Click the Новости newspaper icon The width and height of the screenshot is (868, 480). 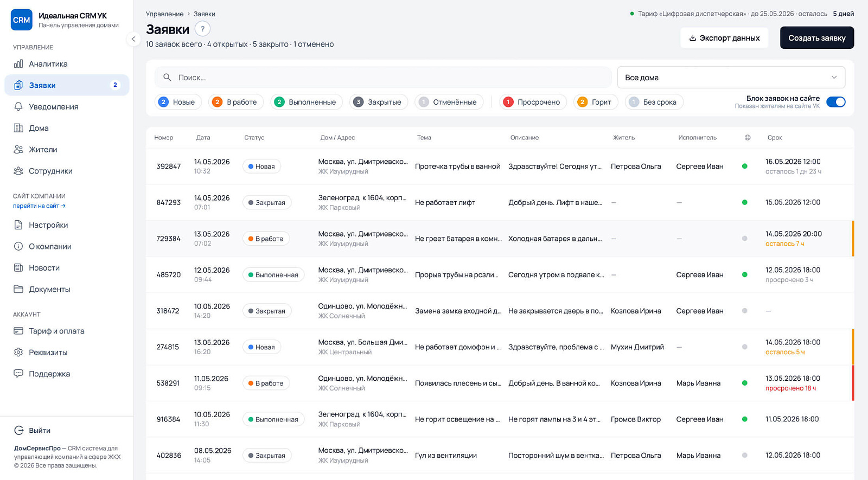click(x=18, y=268)
